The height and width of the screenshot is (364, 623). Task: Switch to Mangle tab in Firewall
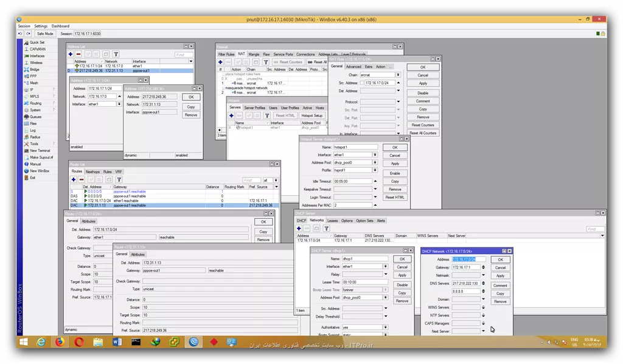coord(254,54)
